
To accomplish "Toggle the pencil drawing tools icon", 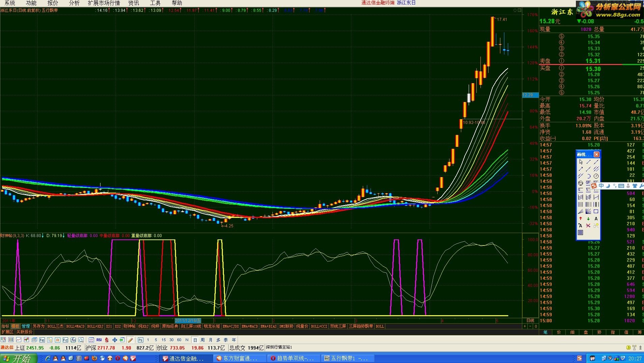I will tap(130, 340).
